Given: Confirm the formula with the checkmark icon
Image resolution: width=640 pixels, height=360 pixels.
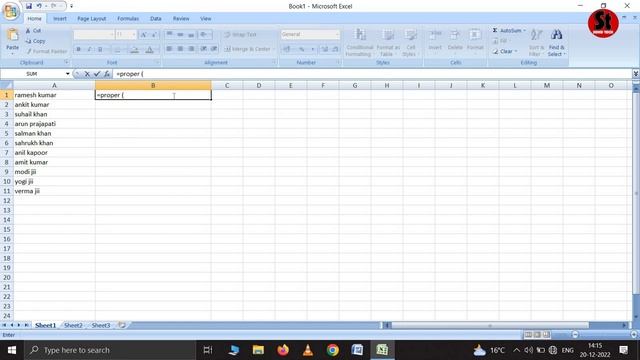Looking at the screenshot, I should 97,74.
